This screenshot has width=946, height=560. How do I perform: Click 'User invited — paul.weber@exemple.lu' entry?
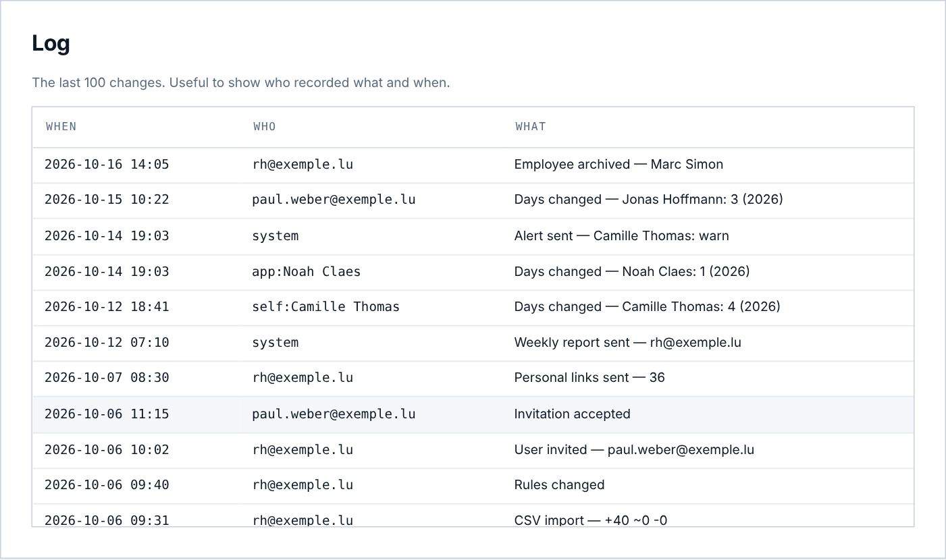coord(634,450)
